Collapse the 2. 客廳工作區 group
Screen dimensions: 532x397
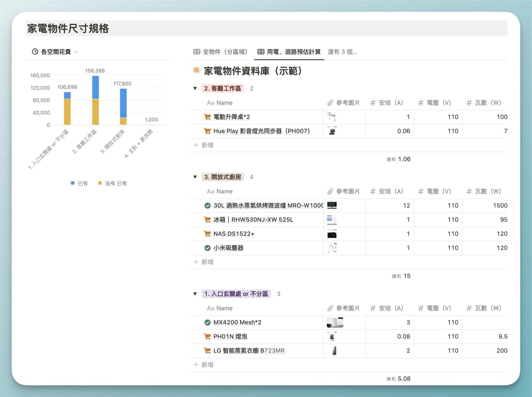195,88
